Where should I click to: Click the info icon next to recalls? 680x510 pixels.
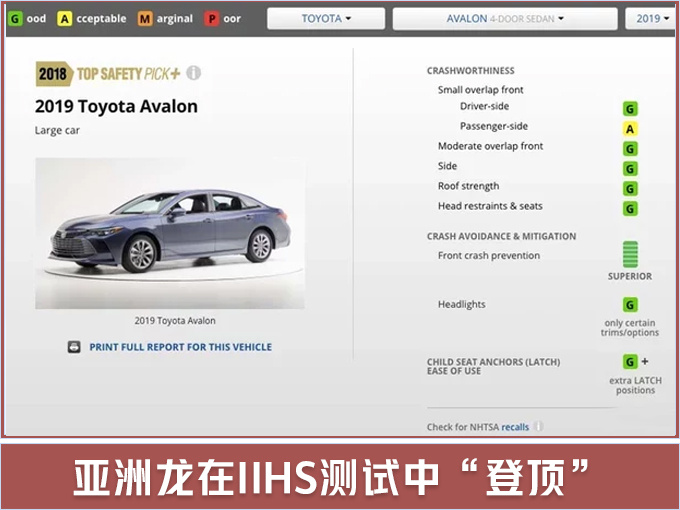538,426
